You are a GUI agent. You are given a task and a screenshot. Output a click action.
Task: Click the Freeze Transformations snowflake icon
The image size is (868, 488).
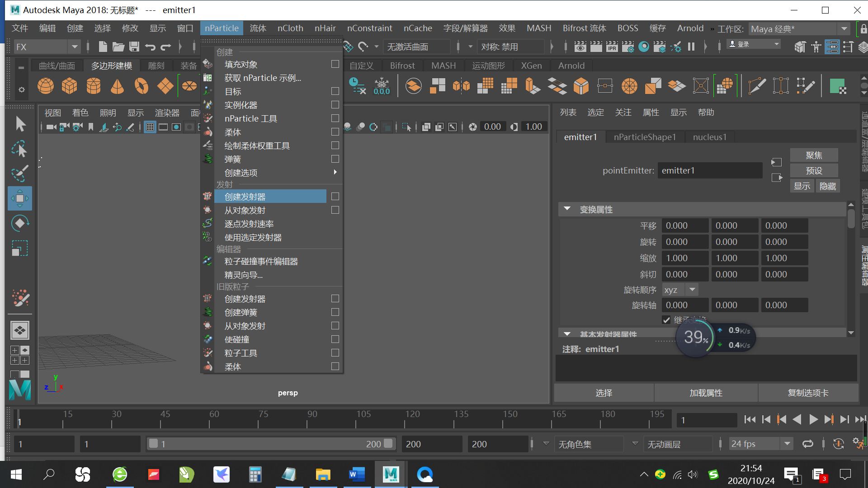point(382,86)
